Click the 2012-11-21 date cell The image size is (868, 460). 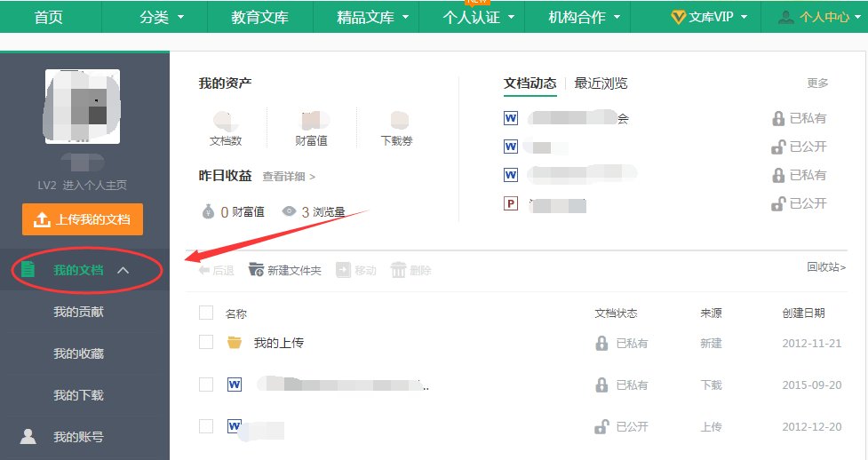811,343
